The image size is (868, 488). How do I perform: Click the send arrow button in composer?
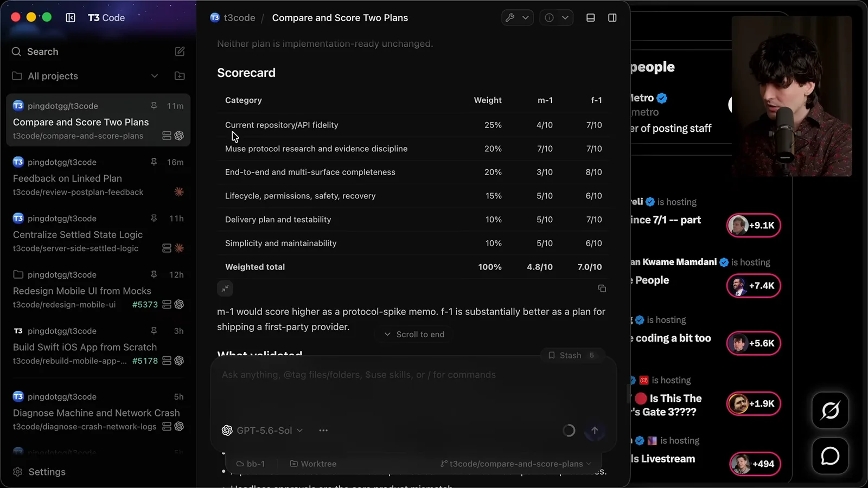click(595, 431)
